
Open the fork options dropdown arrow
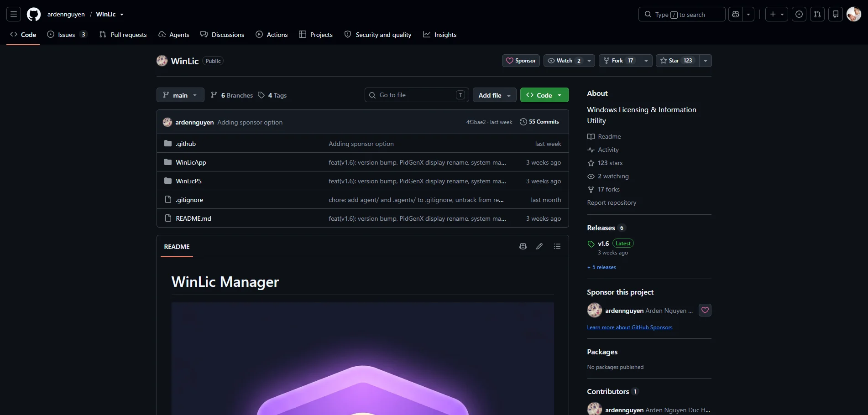tap(646, 61)
